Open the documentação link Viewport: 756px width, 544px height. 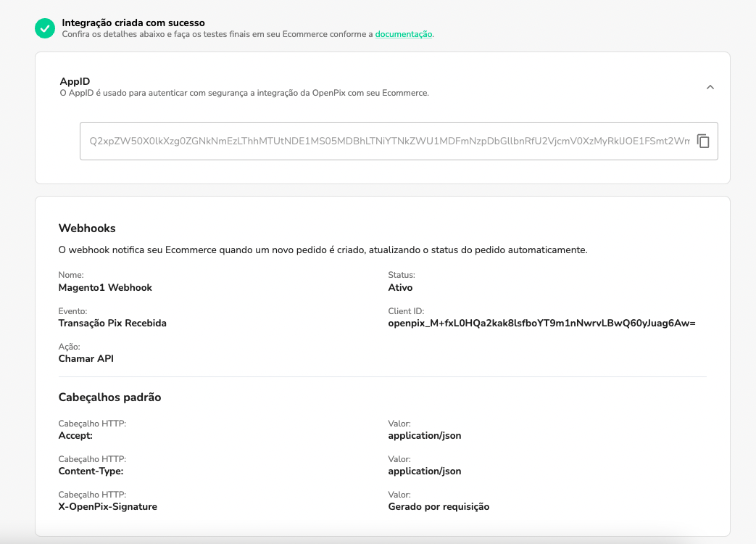click(x=403, y=34)
